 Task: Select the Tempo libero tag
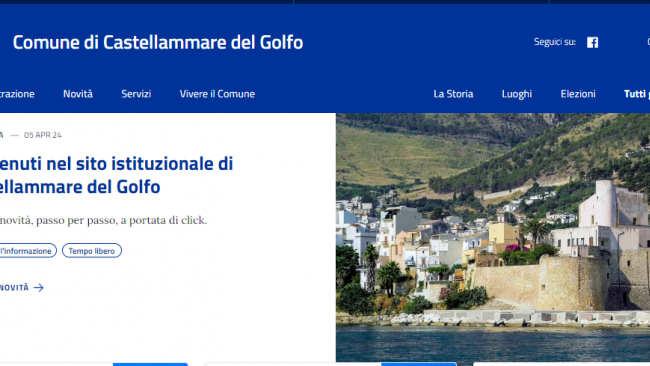click(x=92, y=251)
